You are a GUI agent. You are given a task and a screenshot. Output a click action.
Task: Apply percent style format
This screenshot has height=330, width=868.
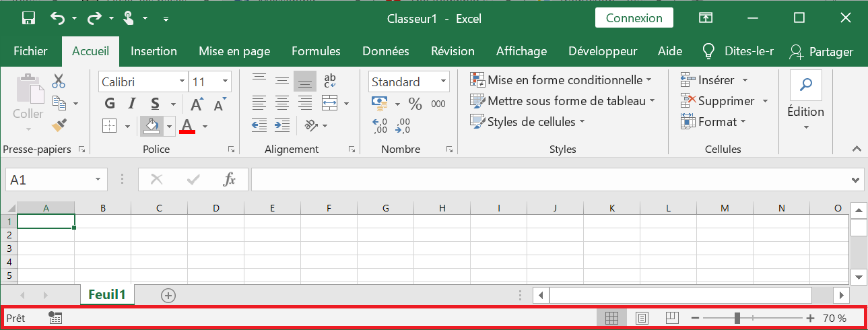point(415,104)
